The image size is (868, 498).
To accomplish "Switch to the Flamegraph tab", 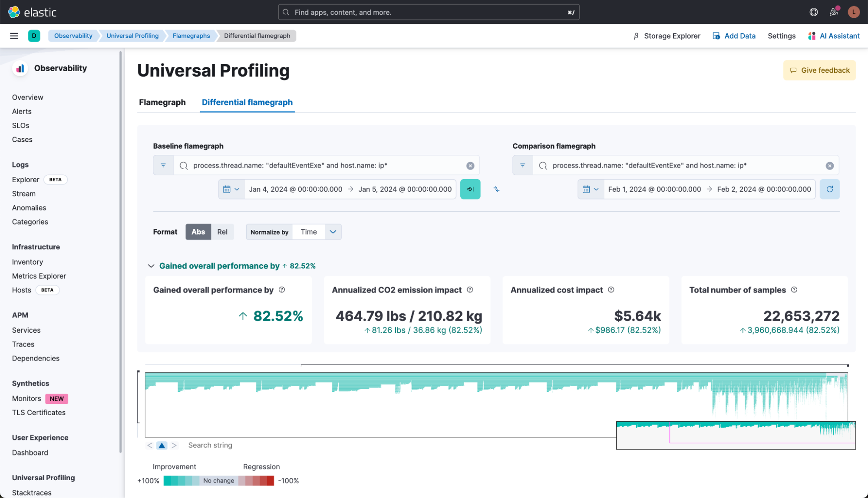I will pos(162,102).
